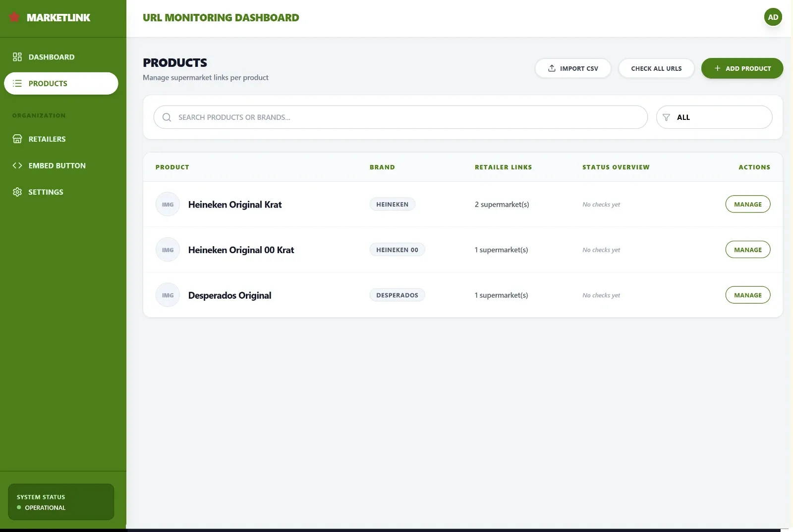Image resolution: width=793 pixels, height=532 pixels.
Task: Select Products menu item
Action: click(61, 83)
